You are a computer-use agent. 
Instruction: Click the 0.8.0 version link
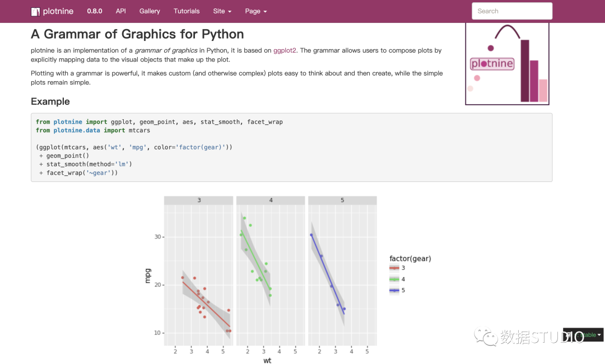95,11
